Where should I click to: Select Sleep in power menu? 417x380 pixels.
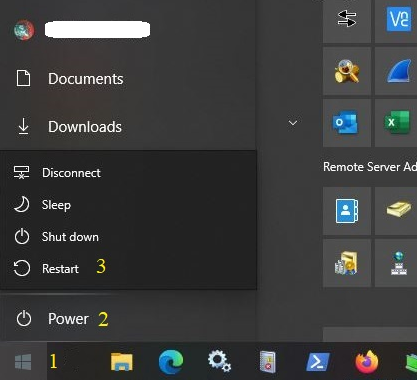(x=128, y=205)
